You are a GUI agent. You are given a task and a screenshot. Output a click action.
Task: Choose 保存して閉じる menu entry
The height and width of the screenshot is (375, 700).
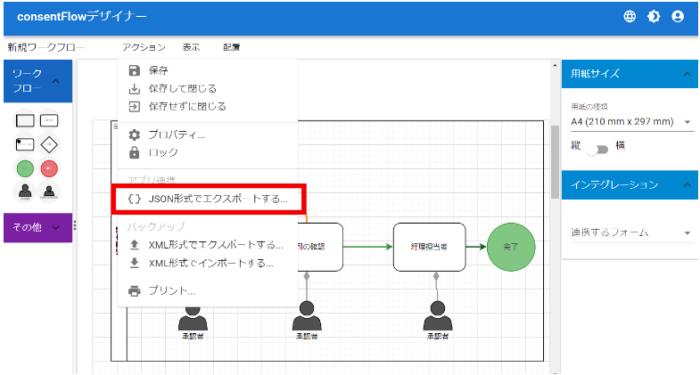[207, 88]
